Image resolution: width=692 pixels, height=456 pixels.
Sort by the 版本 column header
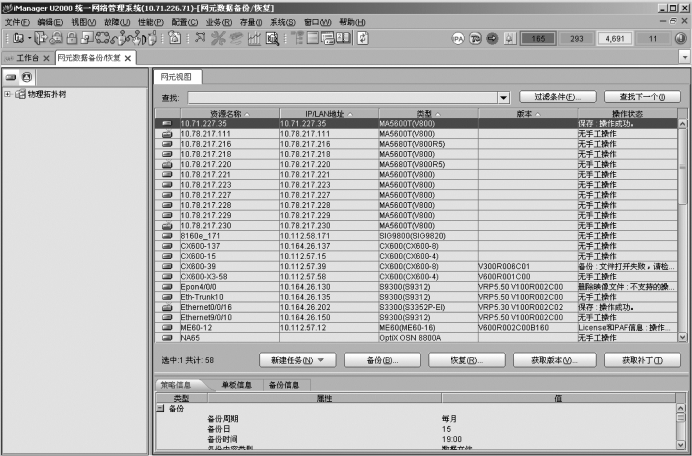point(528,113)
